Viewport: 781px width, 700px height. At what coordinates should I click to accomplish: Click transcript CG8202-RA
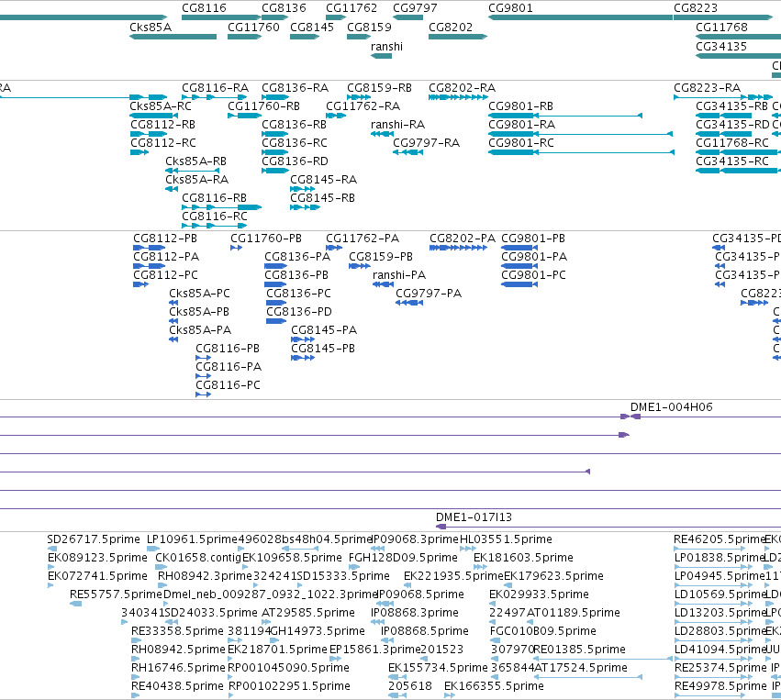point(462,88)
